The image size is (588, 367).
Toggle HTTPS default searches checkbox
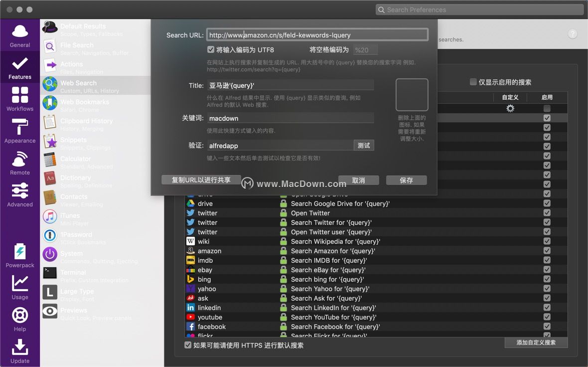[x=188, y=345]
